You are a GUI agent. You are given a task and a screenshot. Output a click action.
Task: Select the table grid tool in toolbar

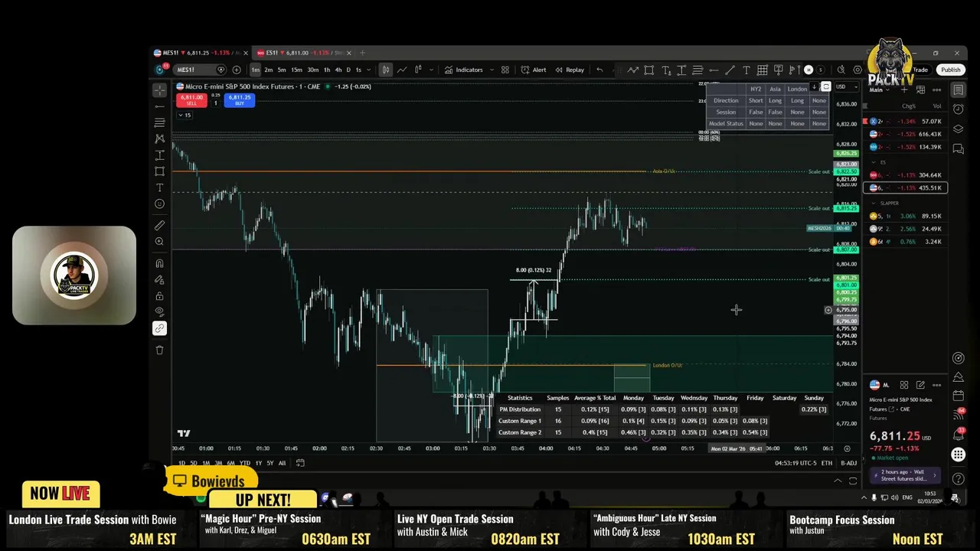tap(763, 70)
